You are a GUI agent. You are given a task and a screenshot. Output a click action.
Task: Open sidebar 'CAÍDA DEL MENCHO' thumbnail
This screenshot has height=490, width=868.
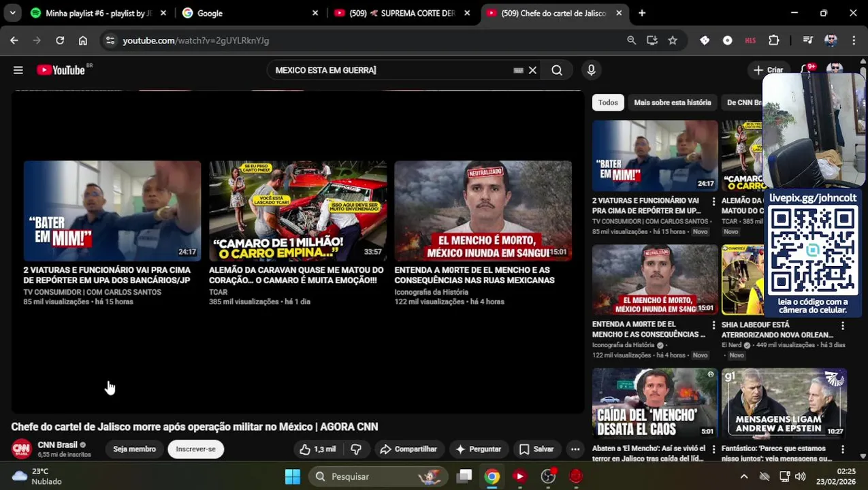654,403
